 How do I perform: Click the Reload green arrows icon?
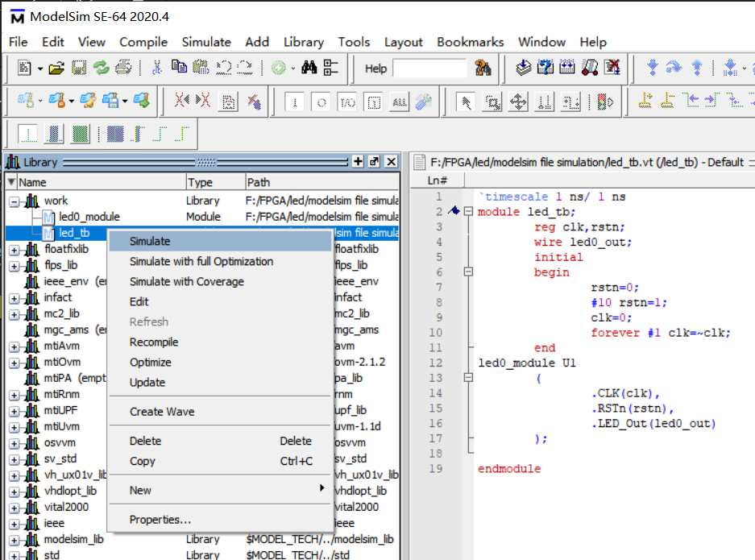coord(101,68)
